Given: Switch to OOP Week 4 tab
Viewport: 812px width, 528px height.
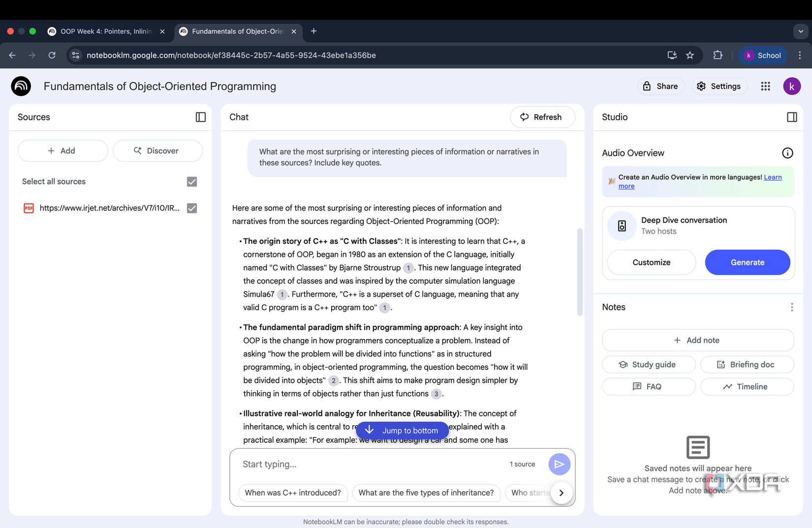Looking at the screenshot, I should coord(106,31).
